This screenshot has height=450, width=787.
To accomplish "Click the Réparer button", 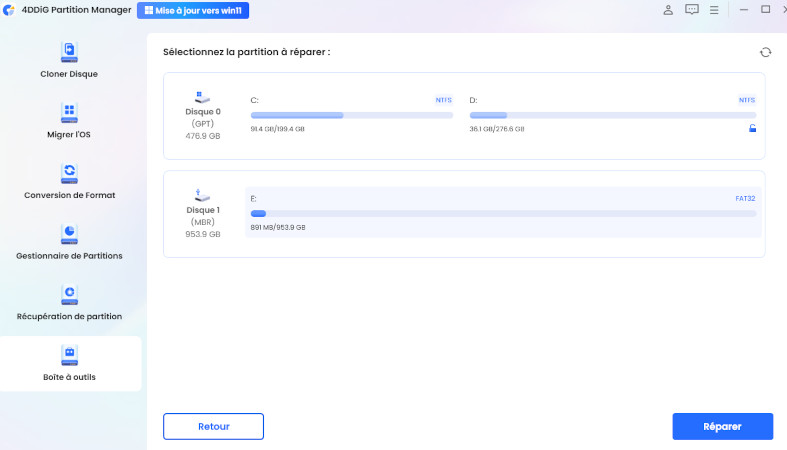I will [x=722, y=426].
